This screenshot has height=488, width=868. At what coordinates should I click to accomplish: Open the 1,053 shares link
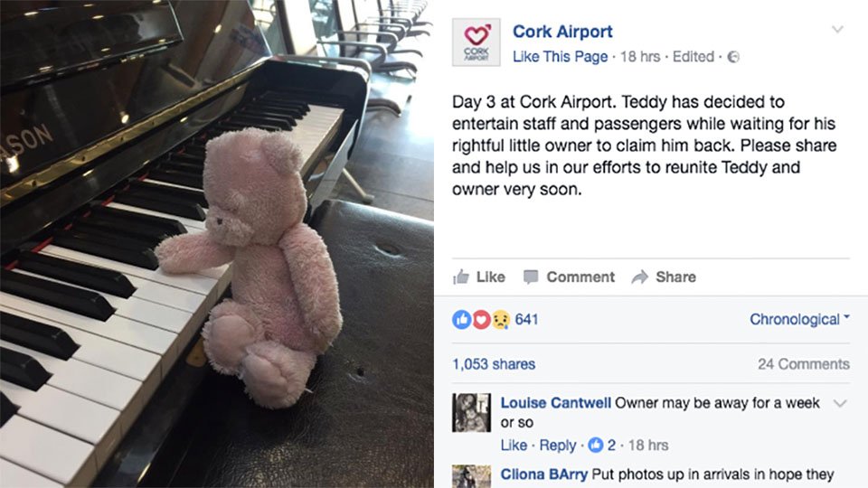point(494,364)
